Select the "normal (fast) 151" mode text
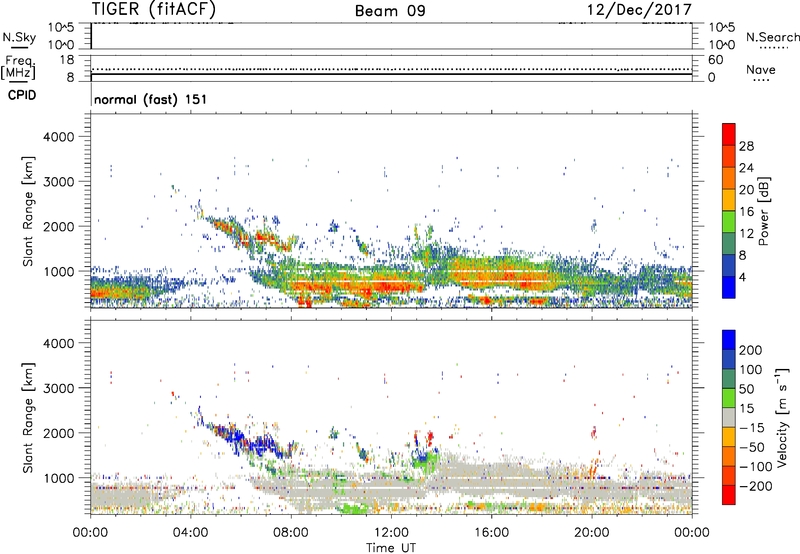The width and height of the screenshot is (800, 554). point(151,99)
